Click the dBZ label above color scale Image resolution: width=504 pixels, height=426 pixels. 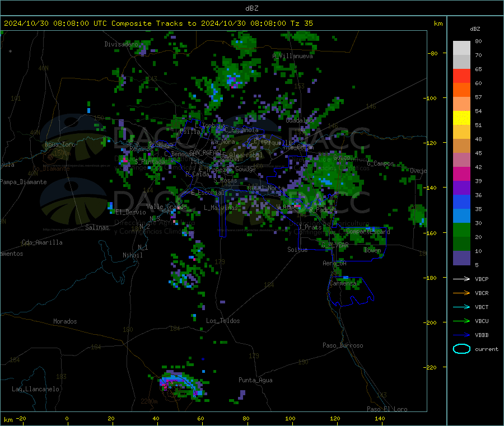(x=475, y=29)
